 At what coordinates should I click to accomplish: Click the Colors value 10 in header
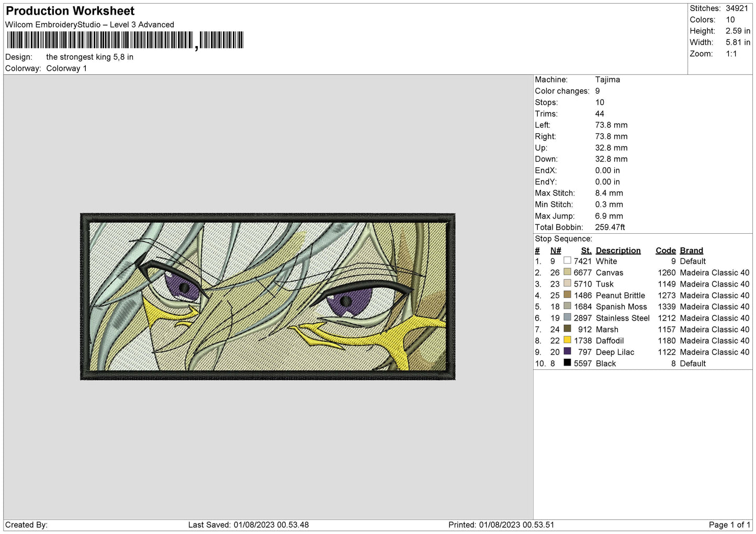730,20
